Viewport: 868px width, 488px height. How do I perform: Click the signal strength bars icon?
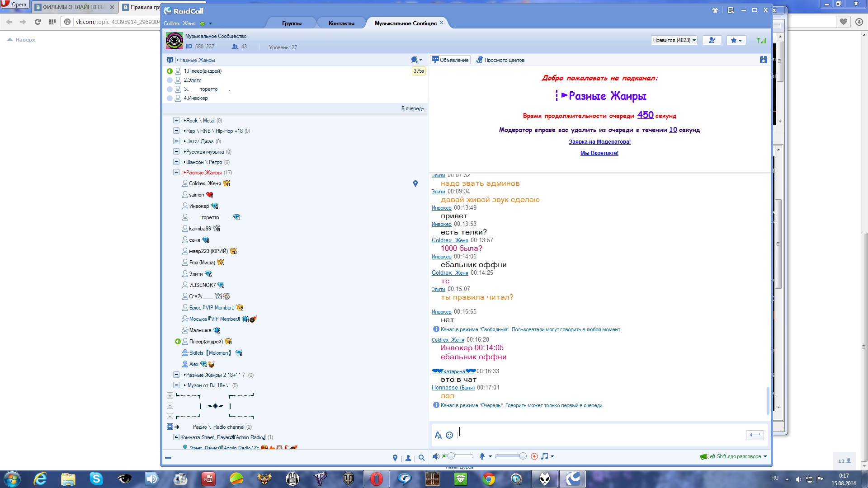point(761,41)
